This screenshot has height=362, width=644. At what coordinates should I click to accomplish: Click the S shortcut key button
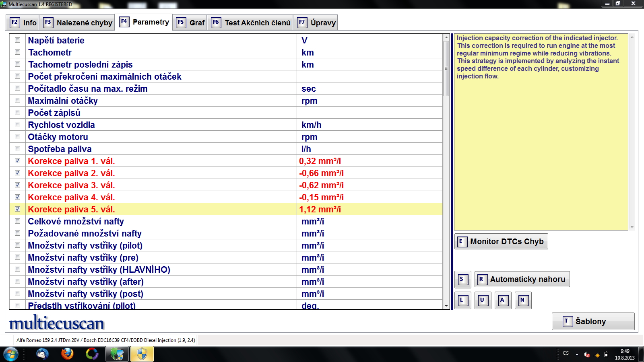(x=462, y=280)
